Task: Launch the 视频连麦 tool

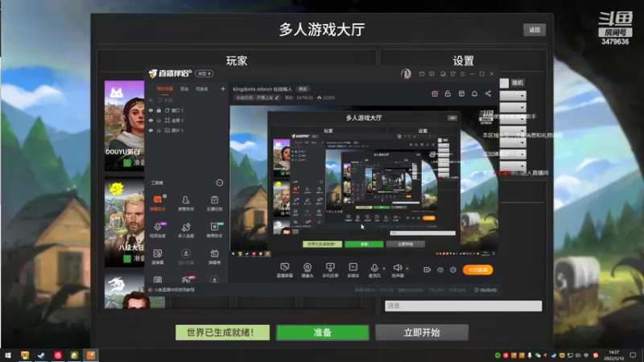Action: point(158,230)
